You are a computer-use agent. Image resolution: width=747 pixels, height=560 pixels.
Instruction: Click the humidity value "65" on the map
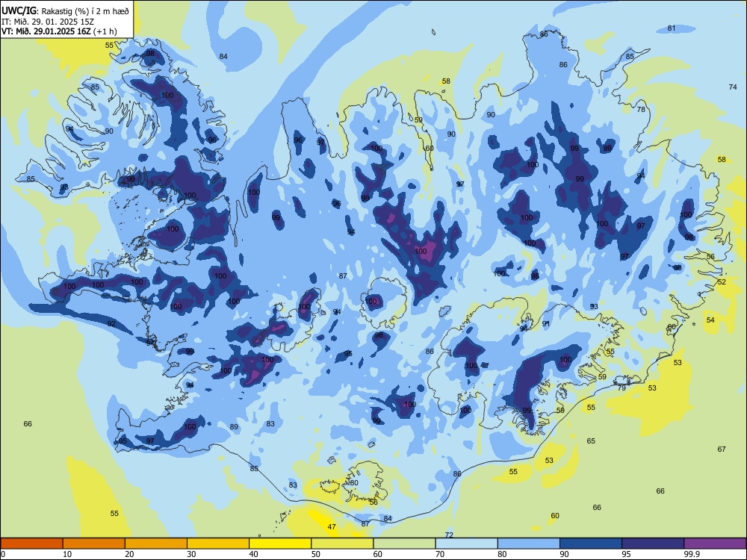click(591, 441)
